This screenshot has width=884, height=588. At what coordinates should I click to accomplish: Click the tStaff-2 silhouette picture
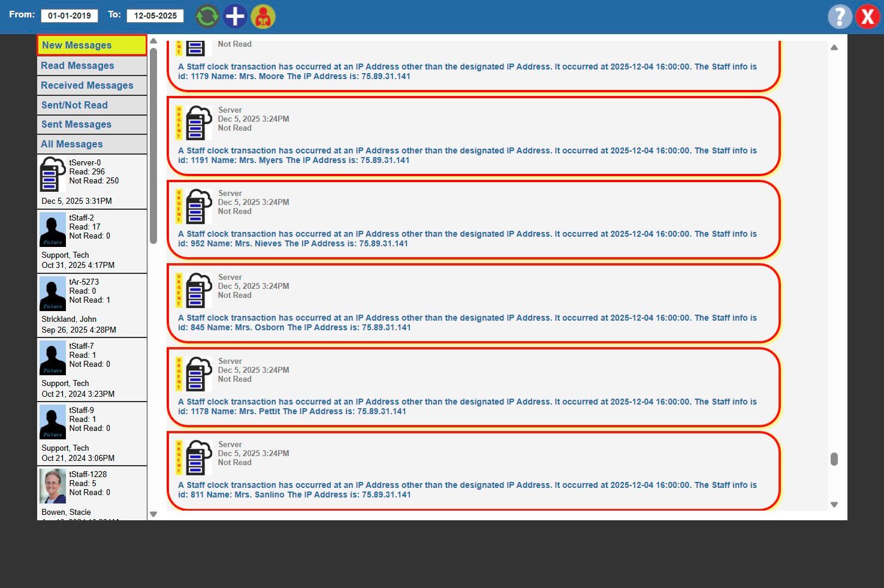(53, 230)
